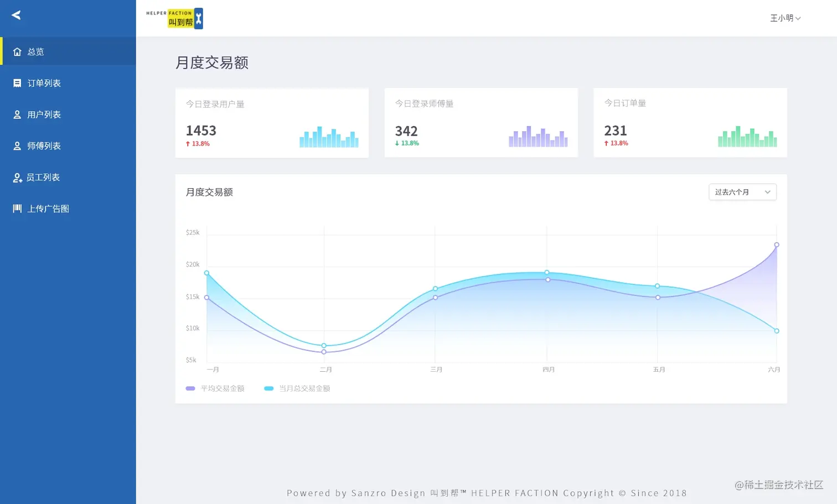This screenshot has width=837, height=504.
Task: Click the 四月 data point on the line chart
Action: tap(547, 273)
